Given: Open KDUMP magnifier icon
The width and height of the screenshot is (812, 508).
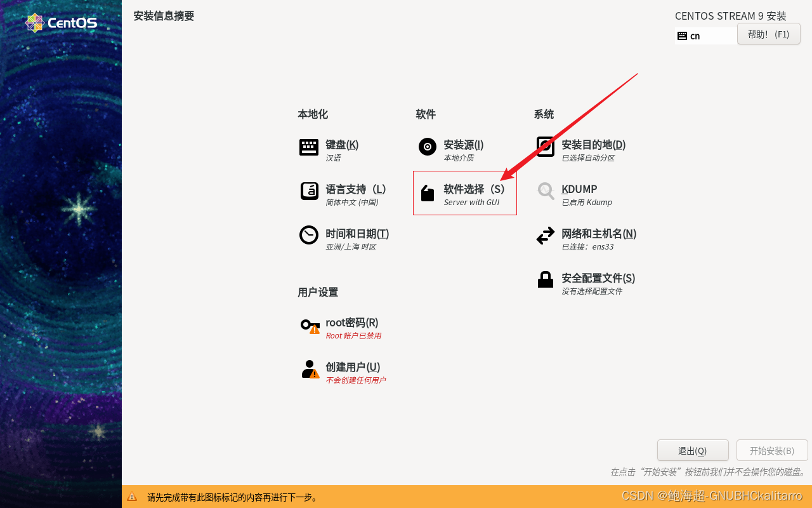Looking at the screenshot, I should [546, 191].
